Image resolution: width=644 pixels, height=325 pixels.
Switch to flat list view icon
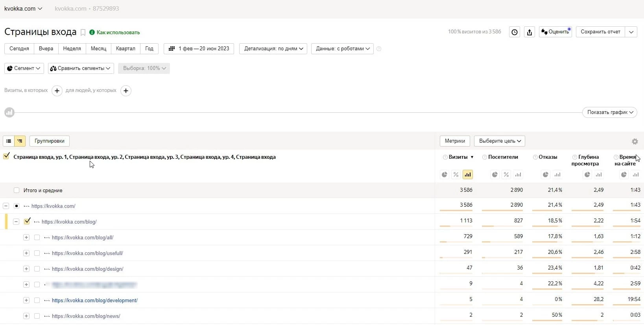(x=9, y=141)
